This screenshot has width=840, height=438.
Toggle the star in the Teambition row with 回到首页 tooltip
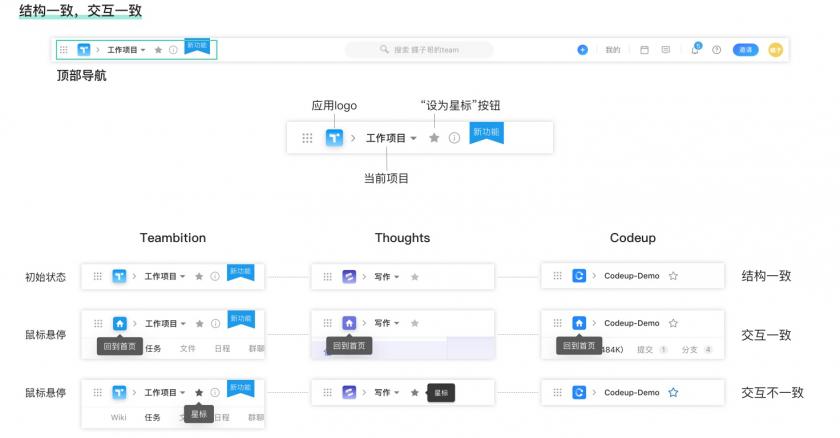(x=199, y=323)
